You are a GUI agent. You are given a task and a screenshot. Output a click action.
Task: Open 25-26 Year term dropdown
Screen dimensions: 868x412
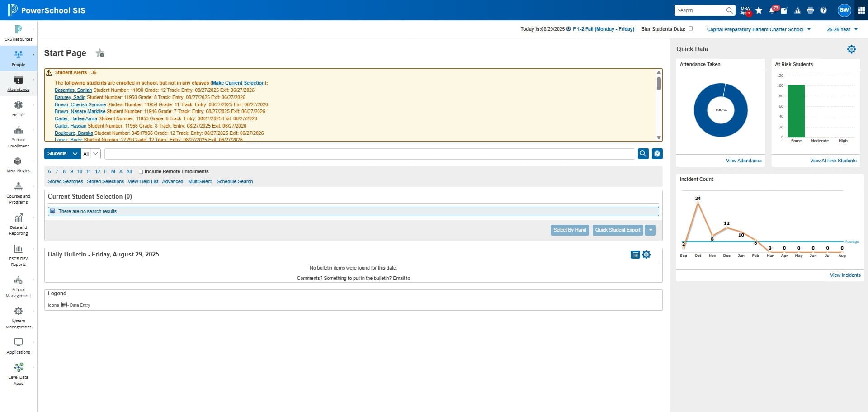(842, 29)
